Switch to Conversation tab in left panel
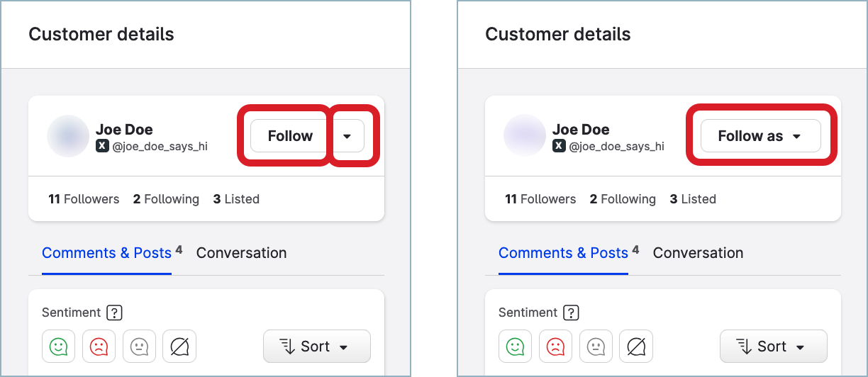 tap(241, 253)
